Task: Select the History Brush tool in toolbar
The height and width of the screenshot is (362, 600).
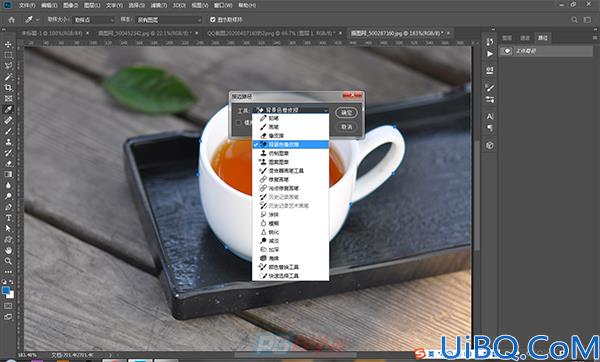Action: pos(8,153)
